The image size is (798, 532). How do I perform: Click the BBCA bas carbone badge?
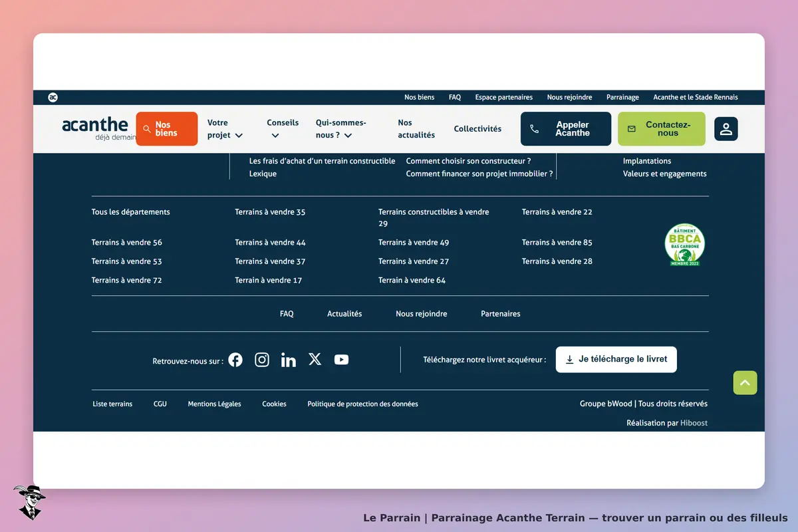coord(685,245)
